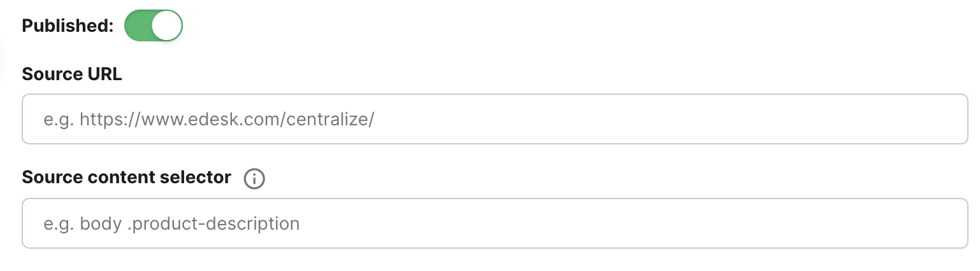Disable the Published setting

[154, 25]
